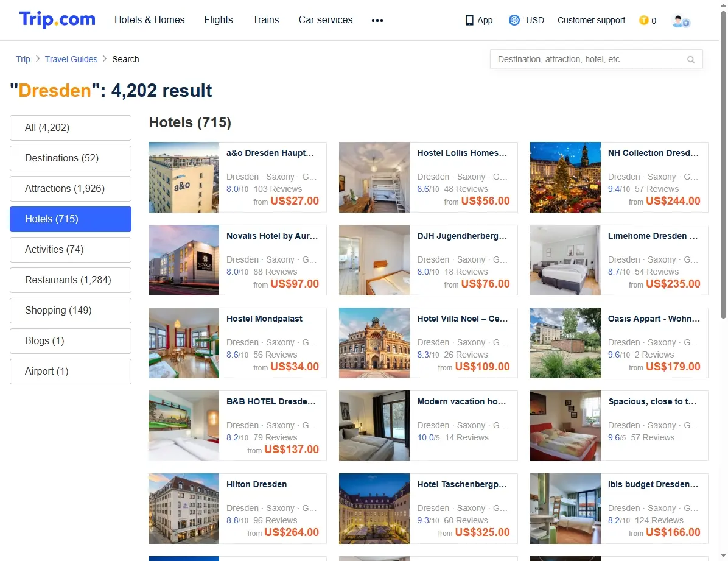Open Hostel Mondpalast title
The height and width of the screenshot is (561, 728).
click(264, 319)
